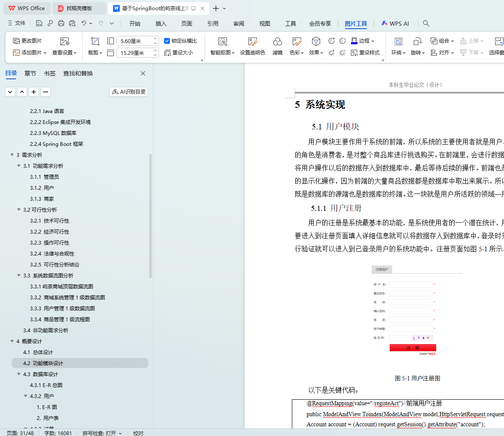Collapse the '3 需求分析' outline node
The height and width of the screenshot is (436, 504).
(x=12, y=155)
